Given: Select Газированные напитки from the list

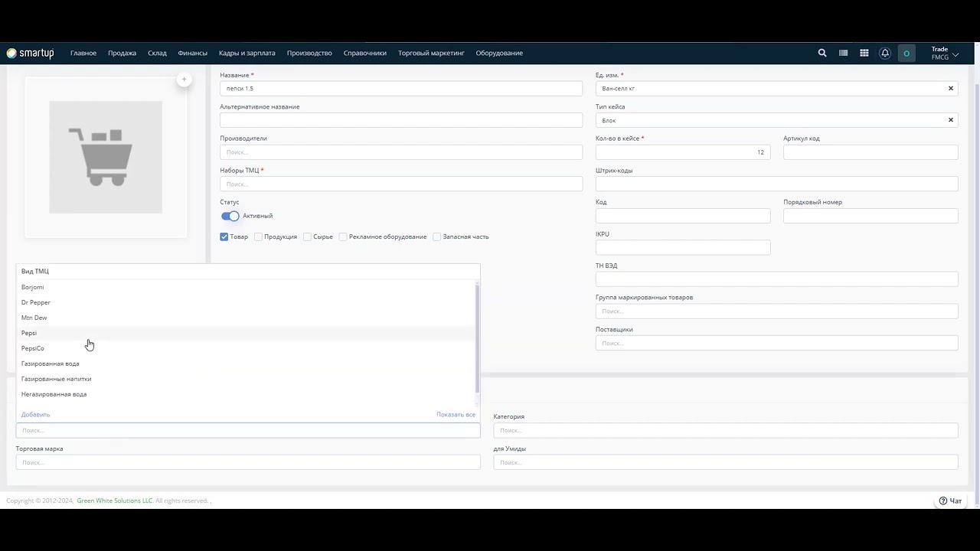Looking at the screenshot, I should pos(247,379).
